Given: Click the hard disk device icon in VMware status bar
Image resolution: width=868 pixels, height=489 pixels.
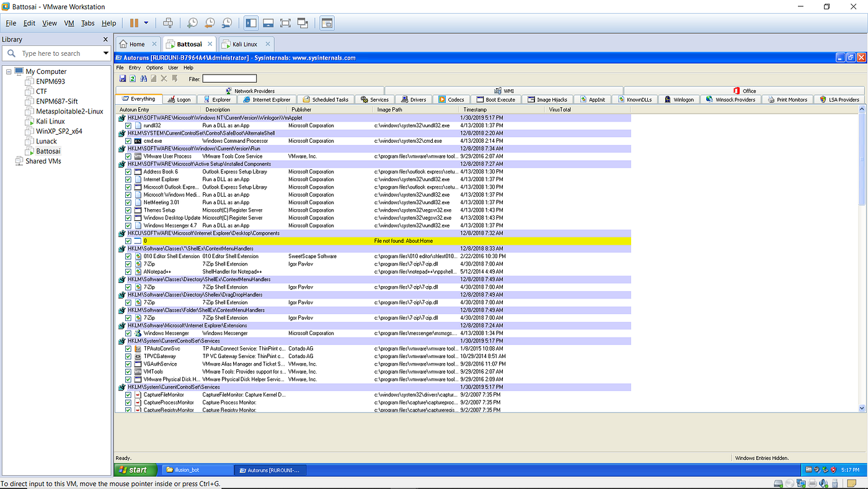Looking at the screenshot, I should pos(779,483).
